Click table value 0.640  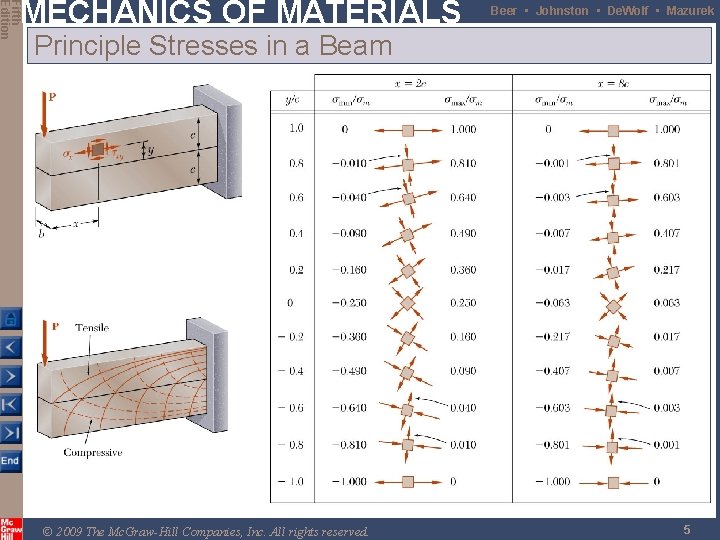click(x=463, y=197)
